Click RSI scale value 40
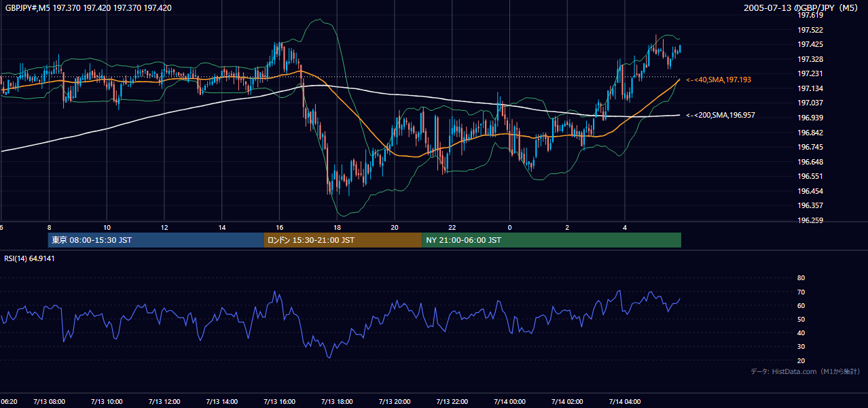The height and width of the screenshot is (408, 868). click(x=801, y=333)
